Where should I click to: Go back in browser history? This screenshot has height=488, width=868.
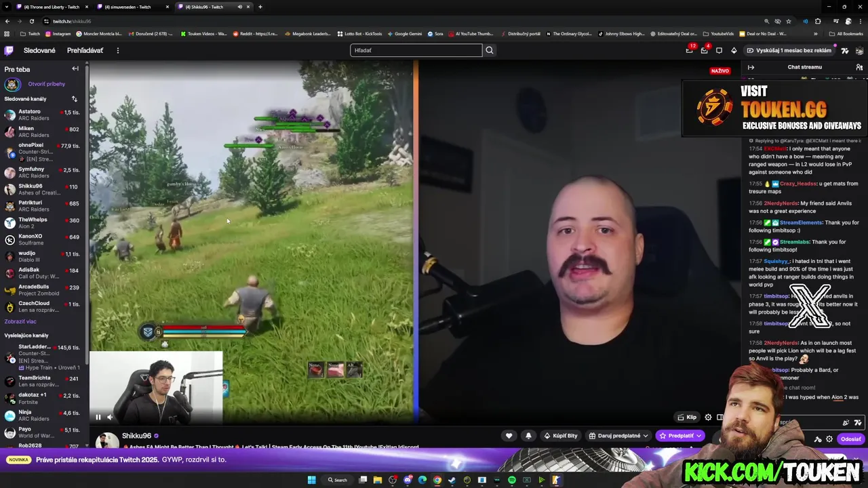point(7,21)
